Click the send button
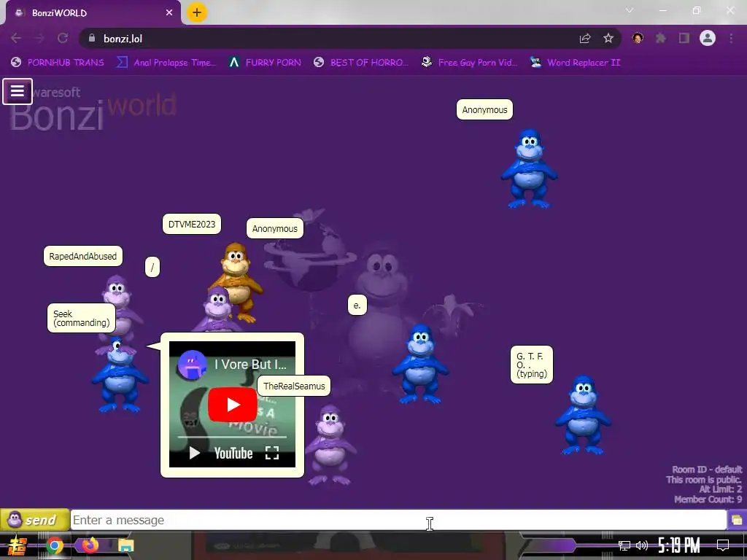 (35, 519)
